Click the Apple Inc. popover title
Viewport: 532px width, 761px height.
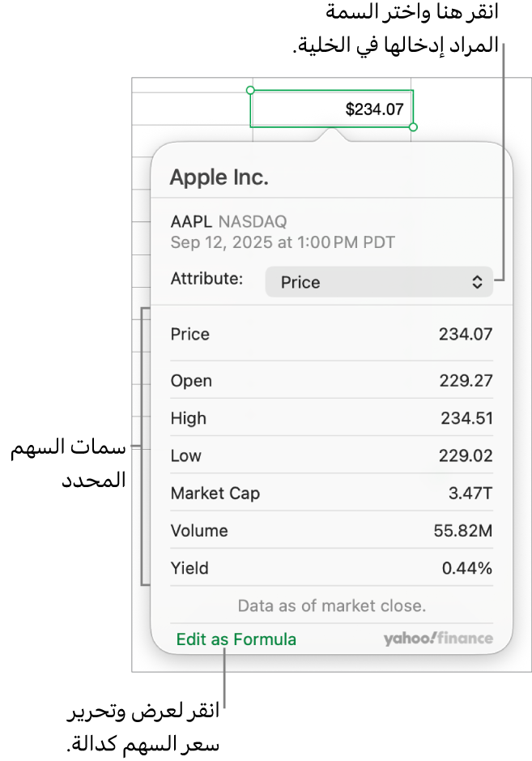[x=219, y=177]
